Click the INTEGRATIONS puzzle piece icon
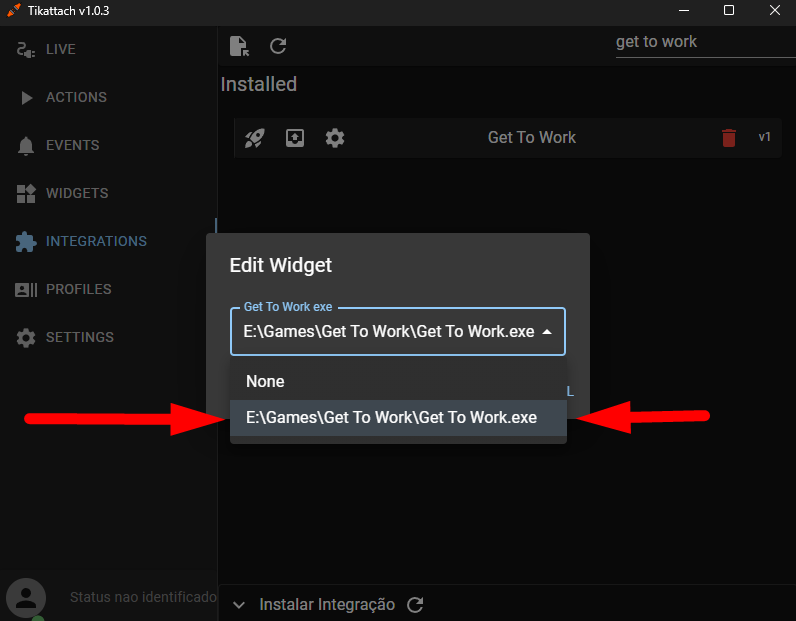 point(26,242)
